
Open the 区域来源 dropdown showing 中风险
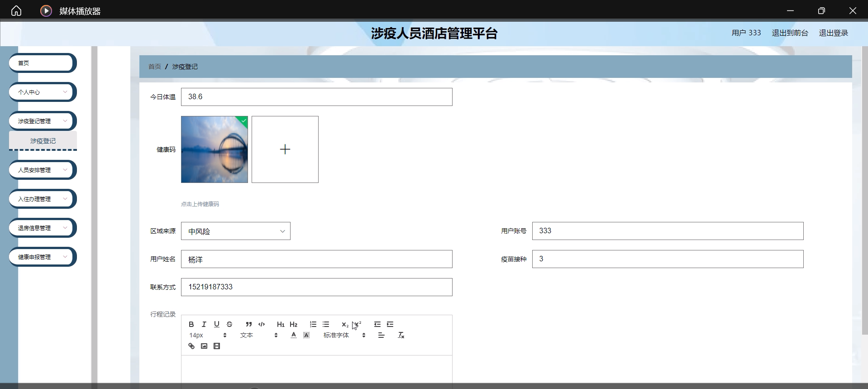coord(236,231)
